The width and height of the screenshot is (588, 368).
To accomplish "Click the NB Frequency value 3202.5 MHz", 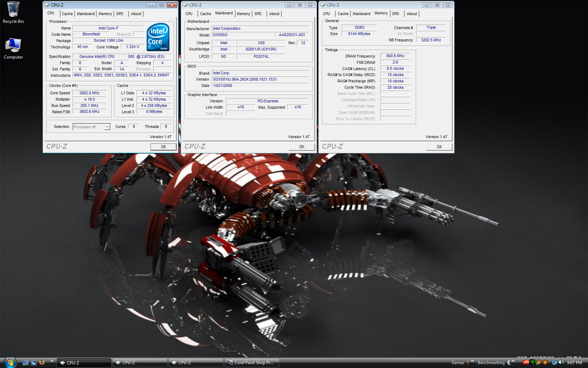I will tap(431, 40).
